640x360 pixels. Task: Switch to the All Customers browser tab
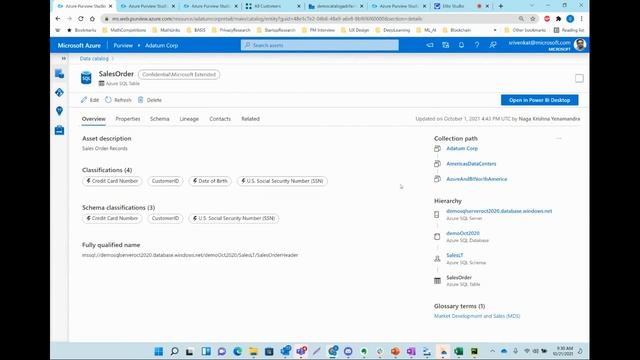(272, 6)
